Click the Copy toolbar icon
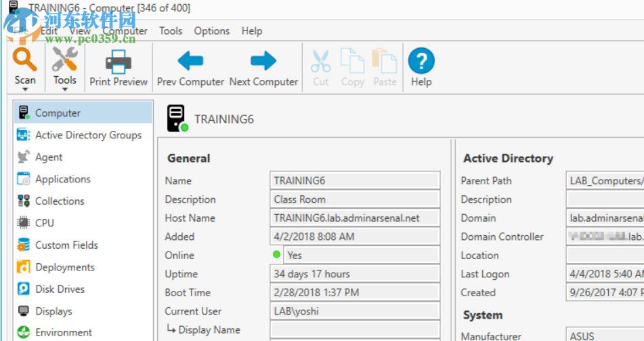The image size is (644, 341). (x=352, y=61)
